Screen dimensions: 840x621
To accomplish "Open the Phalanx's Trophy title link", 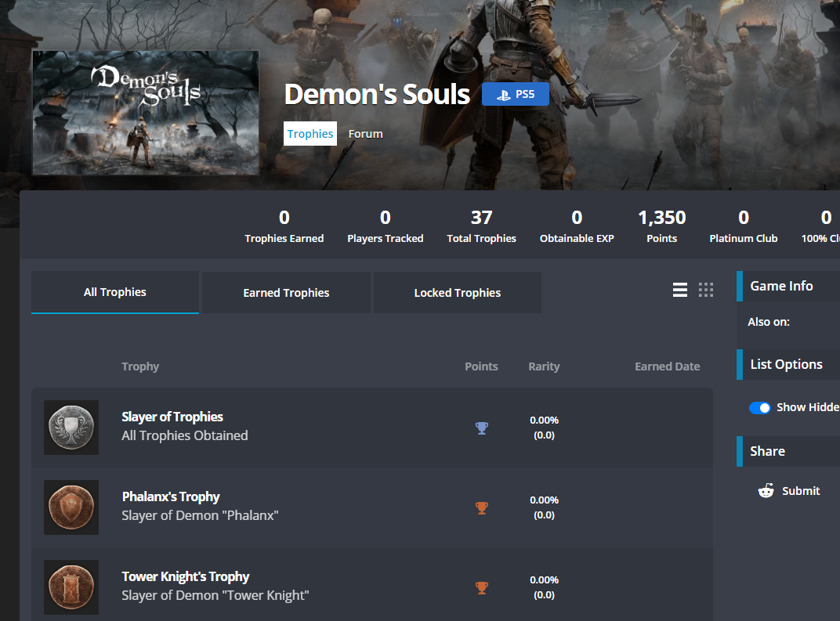I will click(171, 496).
